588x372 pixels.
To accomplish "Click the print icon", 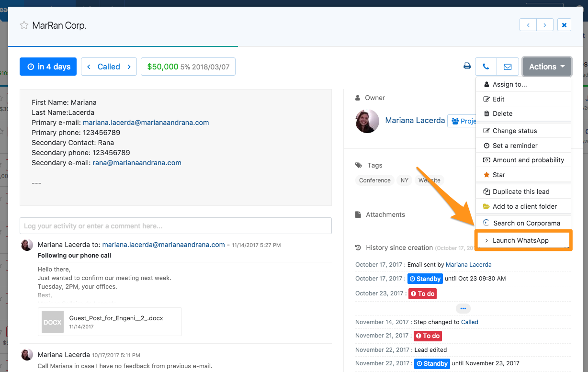I will click(x=467, y=67).
